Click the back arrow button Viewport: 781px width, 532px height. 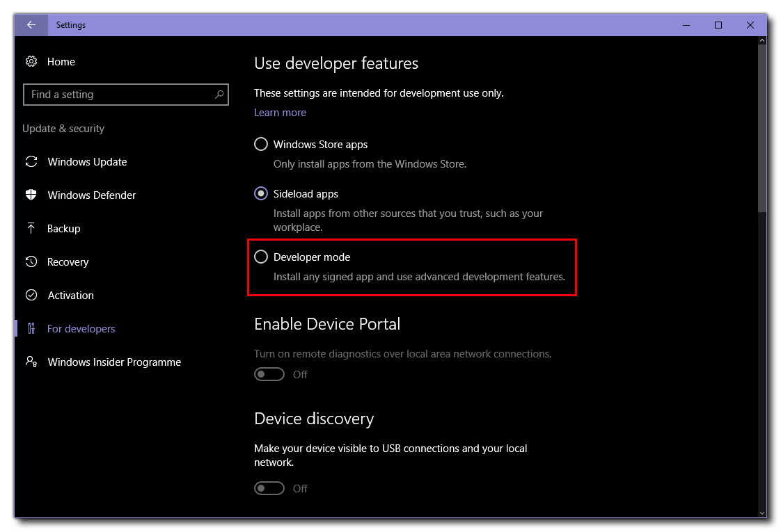[x=31, y=24]
